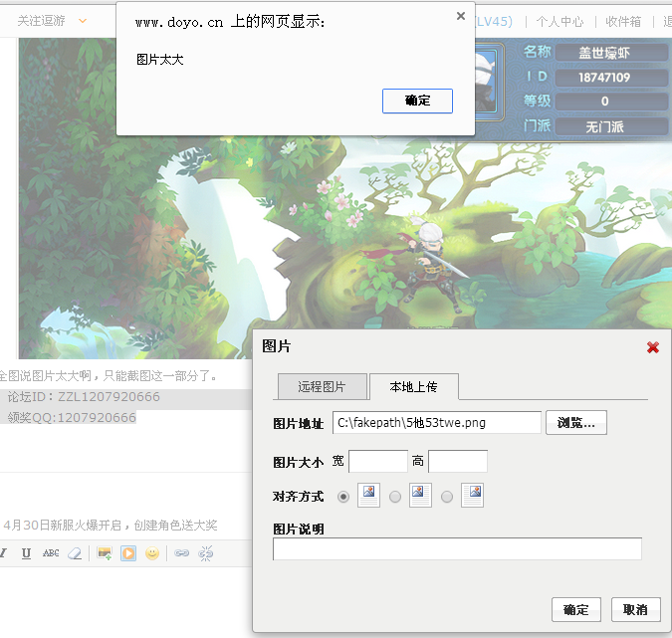Select the second alignment radio button
Image resolution: width=672 pixels, height=638 pixels.
(394, 497)
